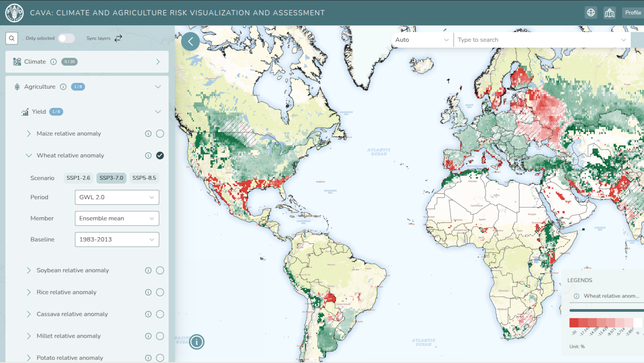Click the Sync layers arrows icon
Image resolution: width=644 pixels, height=363 pixels.
tap(118, 38)
